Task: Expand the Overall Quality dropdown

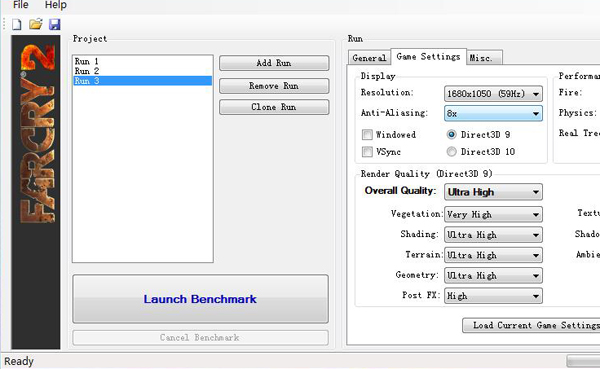Action: (493, 192)
